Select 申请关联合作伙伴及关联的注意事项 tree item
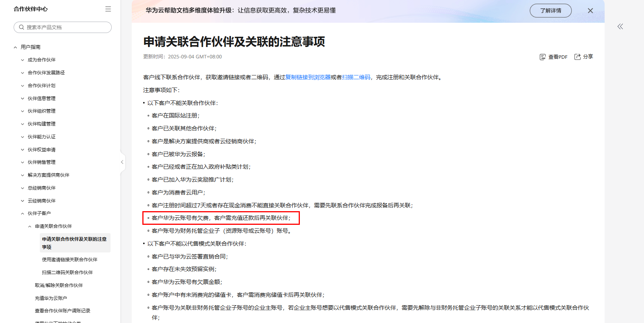This screenshot has height=323, width=644. [x=75, y=243]
